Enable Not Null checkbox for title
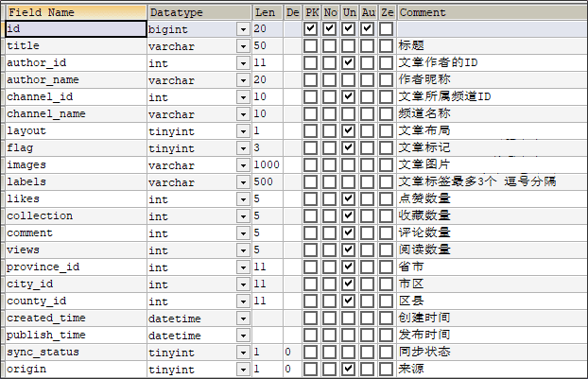The width and height of the screenshot is (588, 379). point(330,45)
